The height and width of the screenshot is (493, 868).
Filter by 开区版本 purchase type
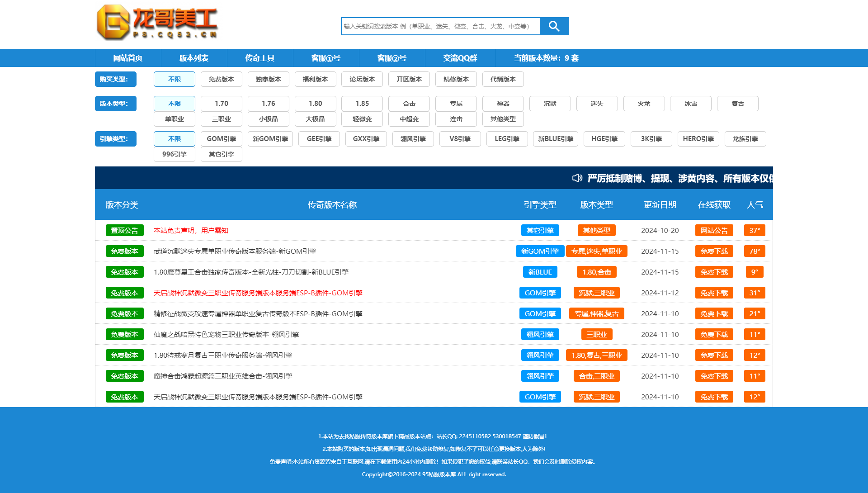coord(409,79)
